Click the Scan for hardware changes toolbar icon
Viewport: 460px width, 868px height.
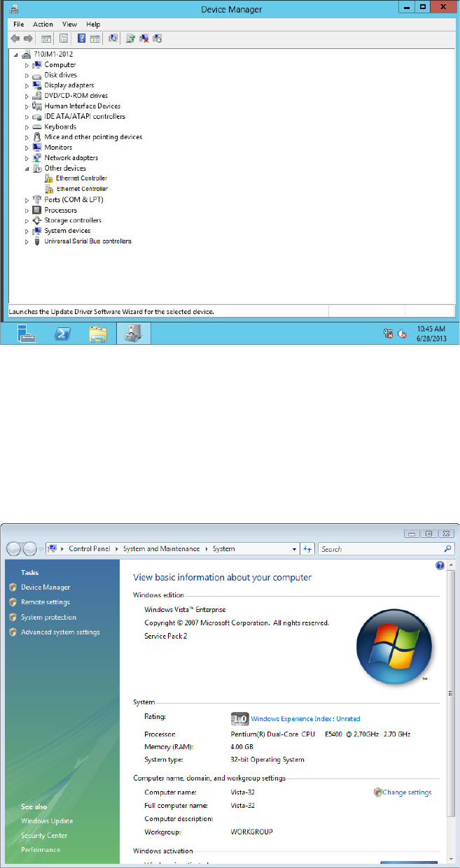tap(113, 38)
